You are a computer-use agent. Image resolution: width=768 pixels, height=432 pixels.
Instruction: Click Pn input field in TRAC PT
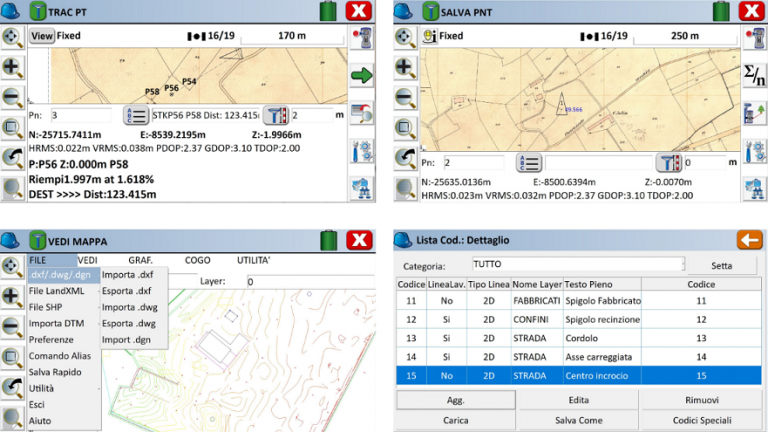pos(80,116)
